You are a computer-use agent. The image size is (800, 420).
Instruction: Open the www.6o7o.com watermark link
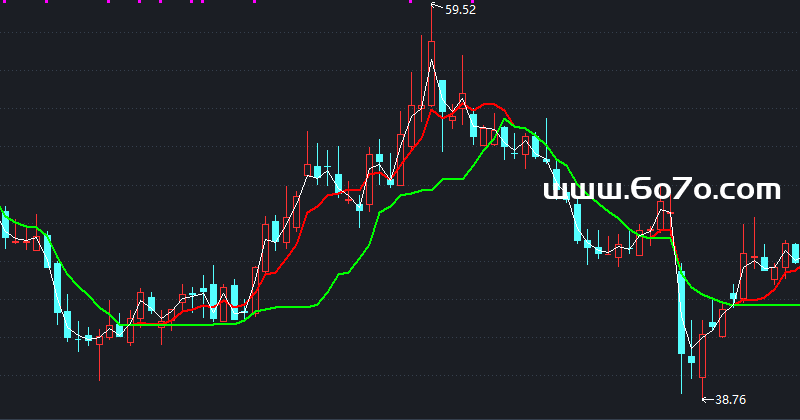tap(661, 189)
